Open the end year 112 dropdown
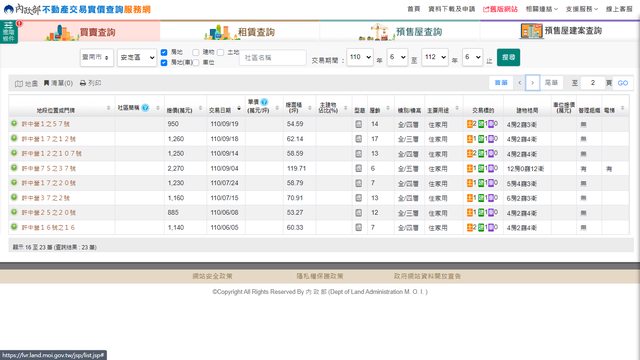640x360 pixels. click(435, 57)
